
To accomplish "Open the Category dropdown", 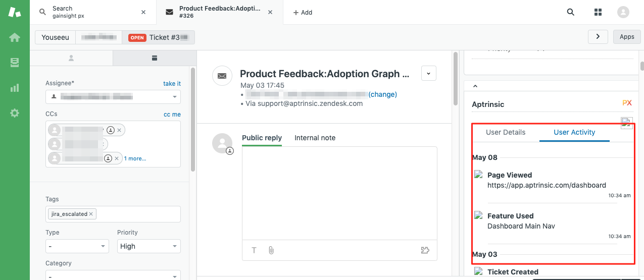I will pos(113,276).
